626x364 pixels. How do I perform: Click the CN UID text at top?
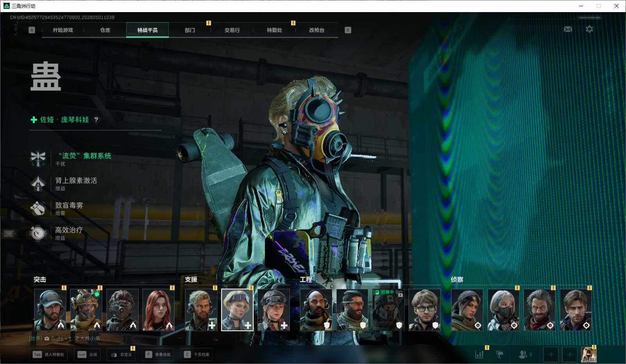[x=62, y=18]
